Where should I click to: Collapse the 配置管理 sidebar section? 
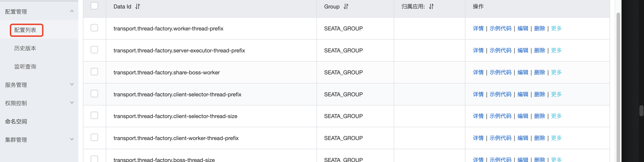click(72, 11)
